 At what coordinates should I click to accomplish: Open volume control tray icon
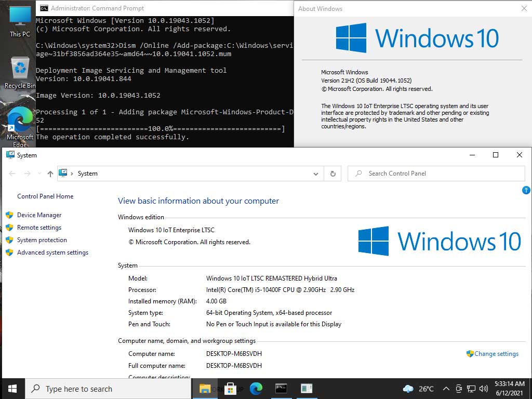(484, 389)
